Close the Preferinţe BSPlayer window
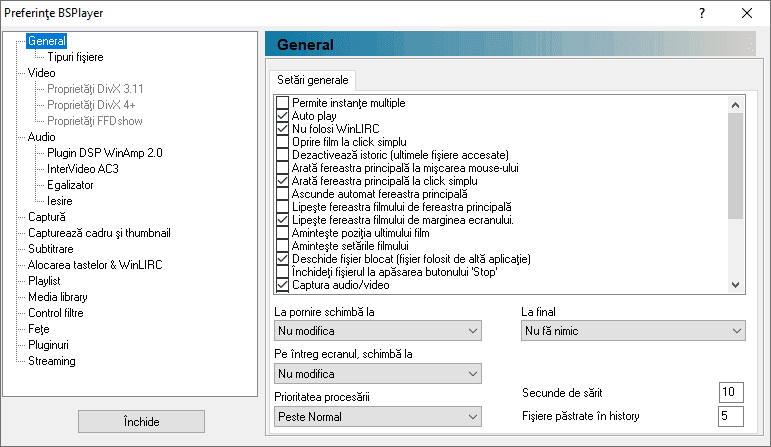 coord(746,13)
